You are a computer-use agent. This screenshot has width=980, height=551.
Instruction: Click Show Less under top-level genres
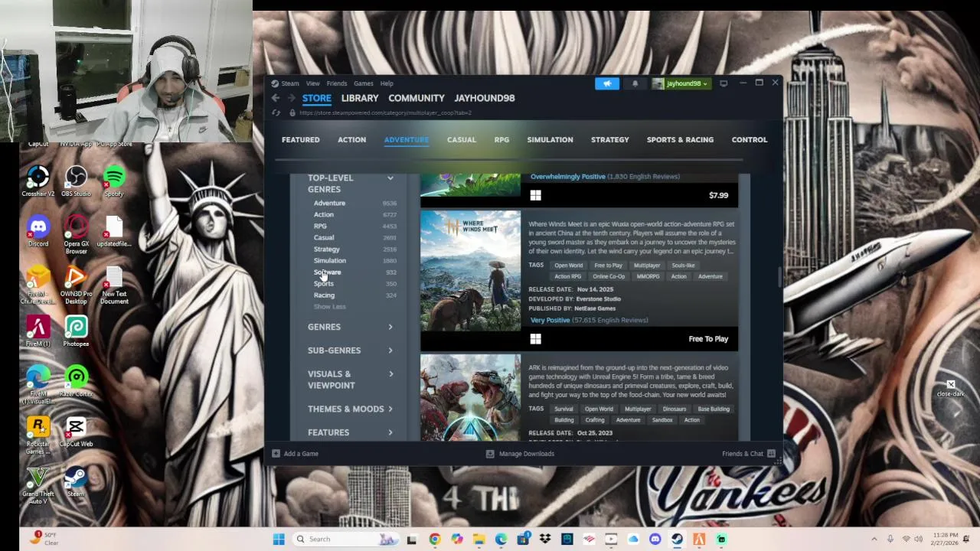coord(330,307)
